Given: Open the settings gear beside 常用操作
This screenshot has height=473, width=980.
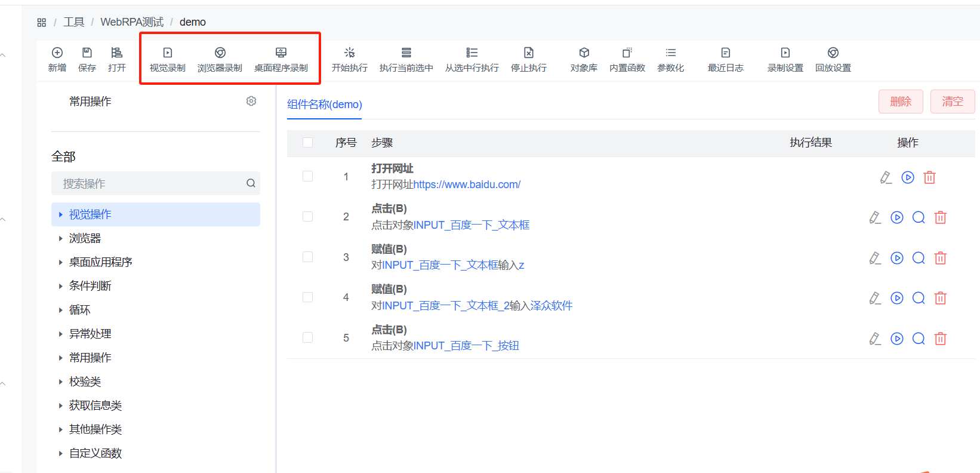Looking at the screenshot, I should point(251,102).
